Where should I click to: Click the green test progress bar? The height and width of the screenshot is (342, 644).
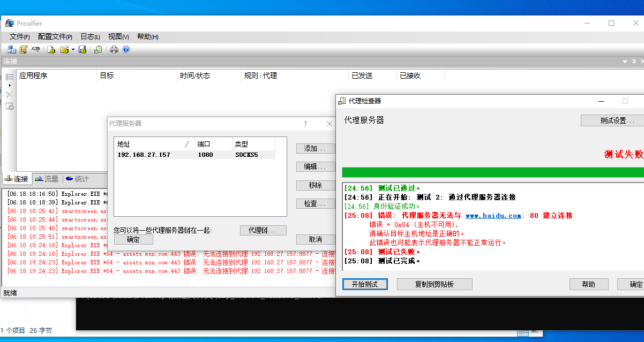[493, 172]
